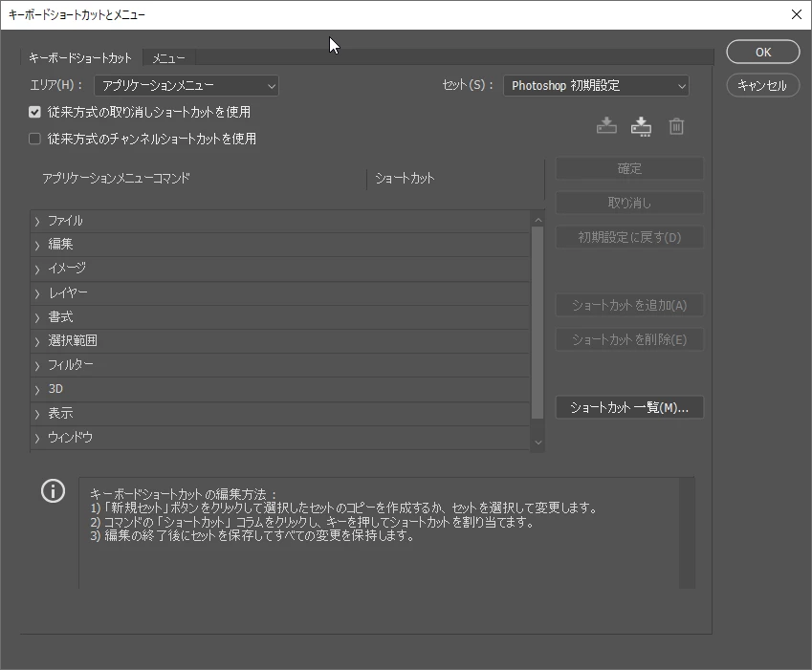The height and width of the screenshot is (670, 812).
Task: Click the キャンセル button
Action: click(x=763, y=85)
